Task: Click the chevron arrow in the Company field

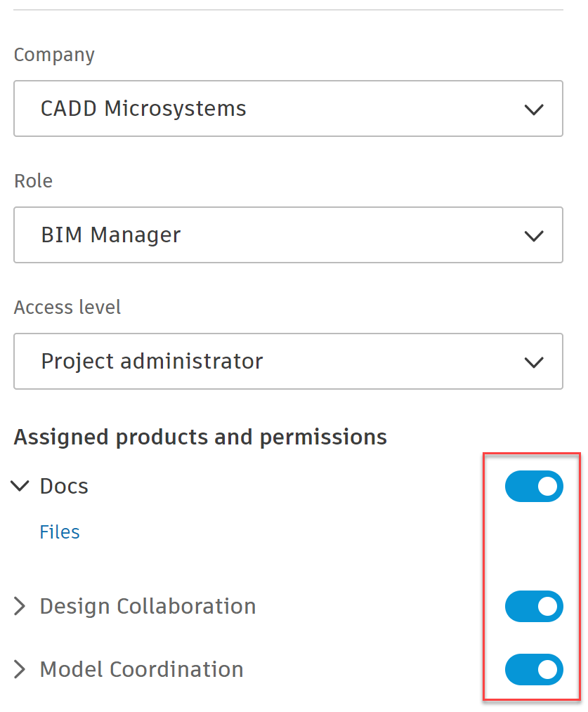Action: click(x=534, y=110)
